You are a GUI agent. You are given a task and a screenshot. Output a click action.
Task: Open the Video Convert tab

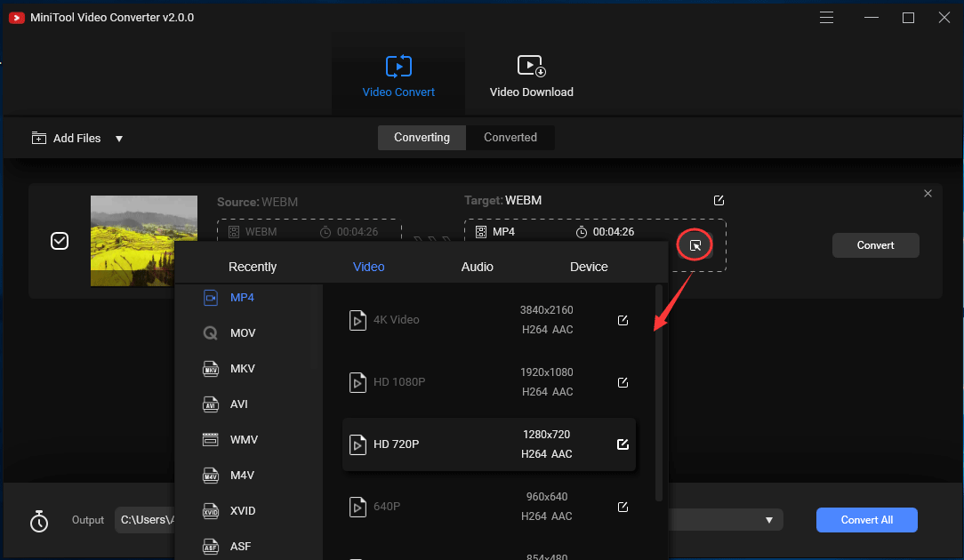398,75
